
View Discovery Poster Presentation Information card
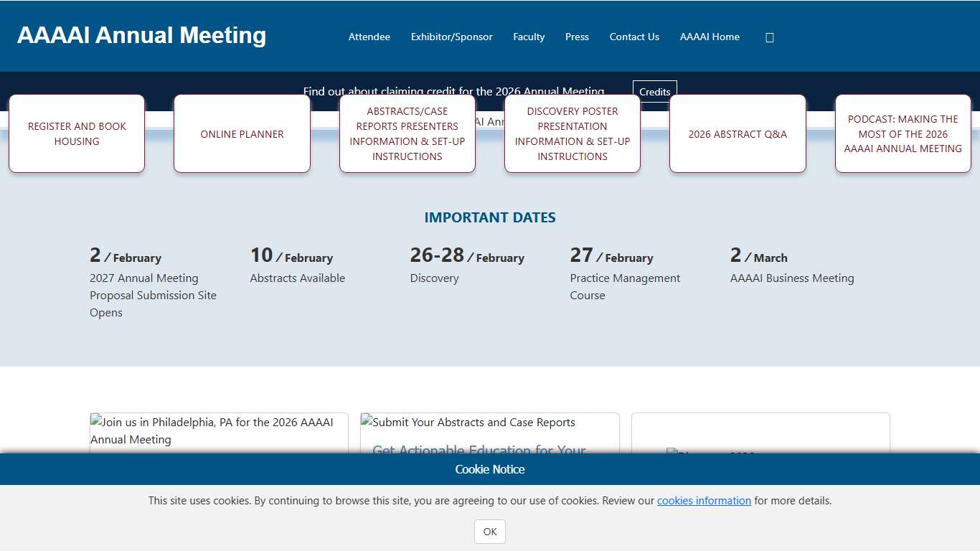tap(572, 133)
